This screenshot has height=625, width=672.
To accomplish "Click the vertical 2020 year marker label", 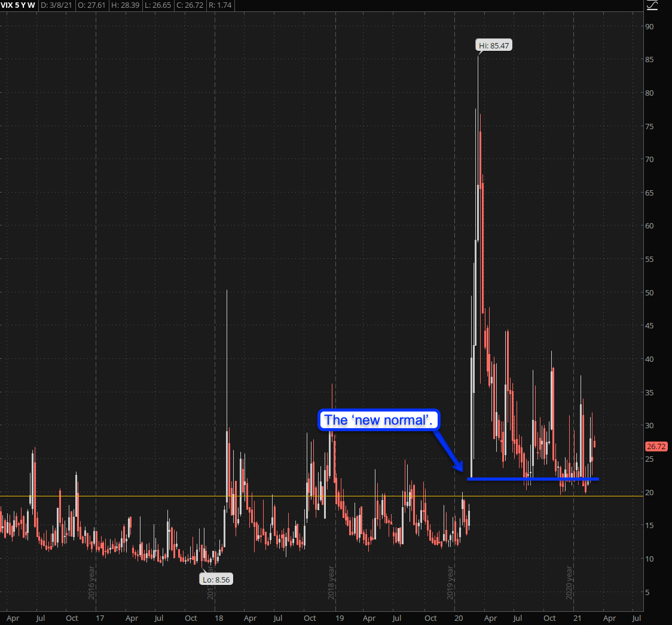I will point(569,583).
